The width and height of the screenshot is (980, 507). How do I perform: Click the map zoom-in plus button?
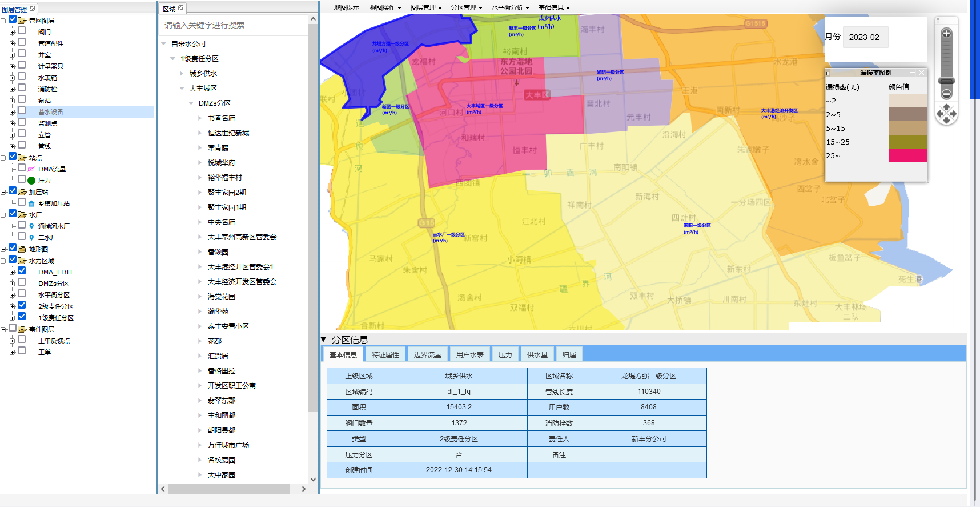pyautogui.click(x=946, y=34)
